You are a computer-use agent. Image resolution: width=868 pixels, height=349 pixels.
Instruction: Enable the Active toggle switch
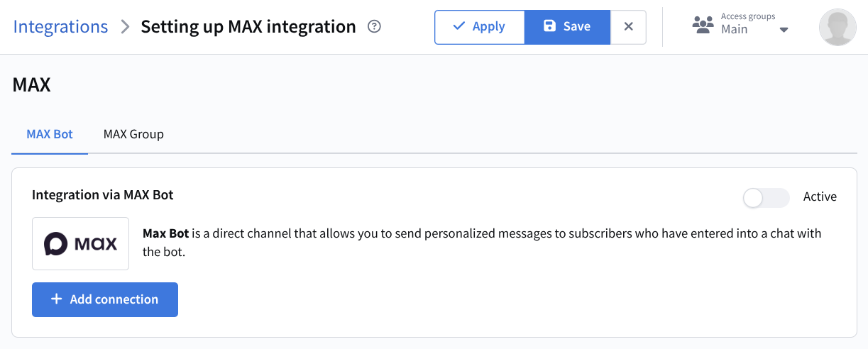pyautogui.click(x=766, y=197)
